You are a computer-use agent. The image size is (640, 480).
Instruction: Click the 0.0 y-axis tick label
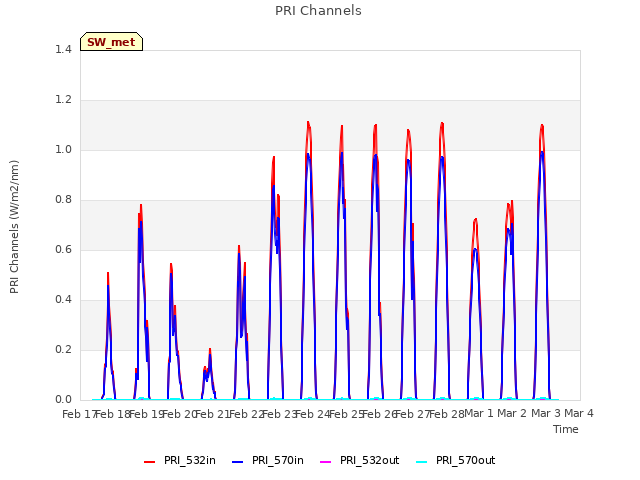tap(63, 399)
